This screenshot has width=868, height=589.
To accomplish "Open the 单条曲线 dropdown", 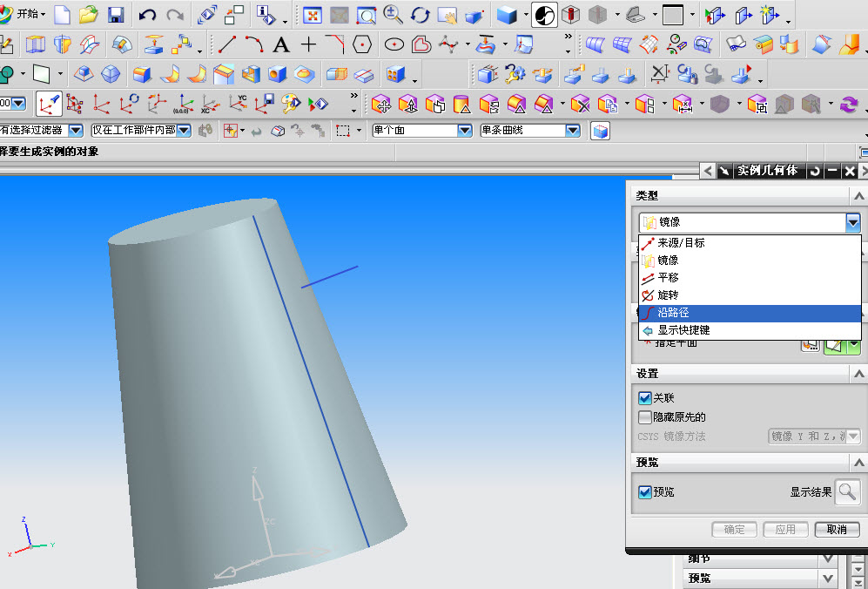I will coord(530,131).
